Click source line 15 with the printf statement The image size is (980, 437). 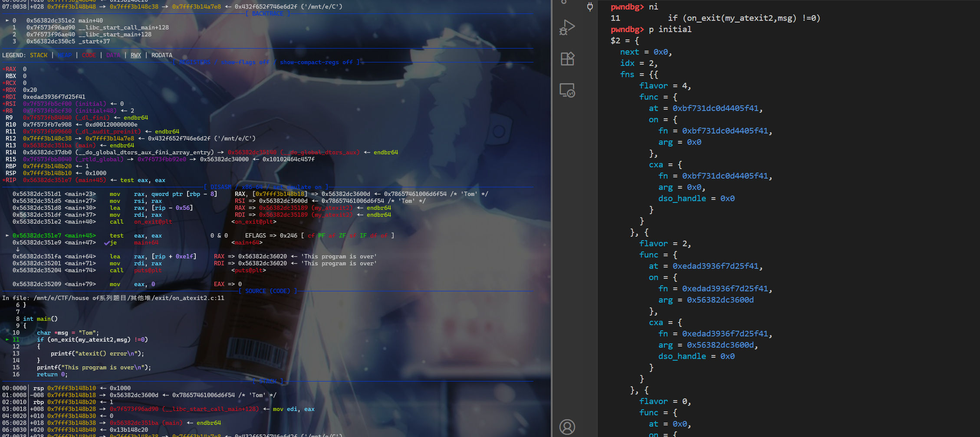94,367
